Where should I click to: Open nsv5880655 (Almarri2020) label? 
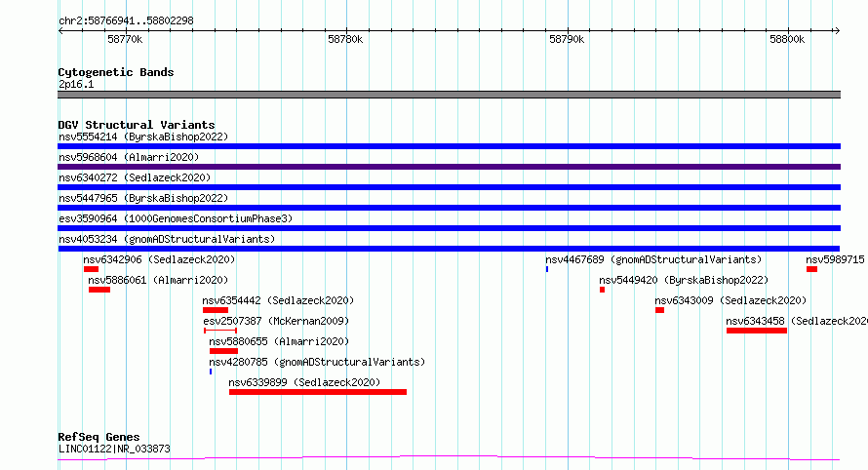coord(279,341)
